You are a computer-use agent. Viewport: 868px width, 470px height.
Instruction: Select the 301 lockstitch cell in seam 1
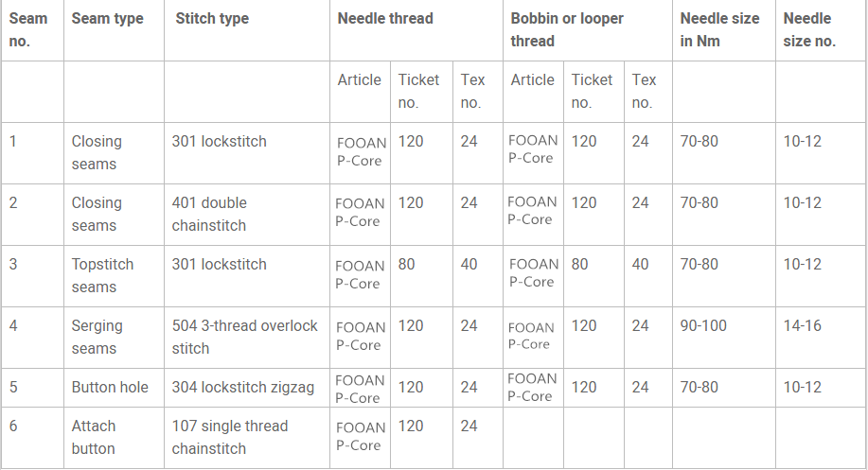(x=247, y=153)
